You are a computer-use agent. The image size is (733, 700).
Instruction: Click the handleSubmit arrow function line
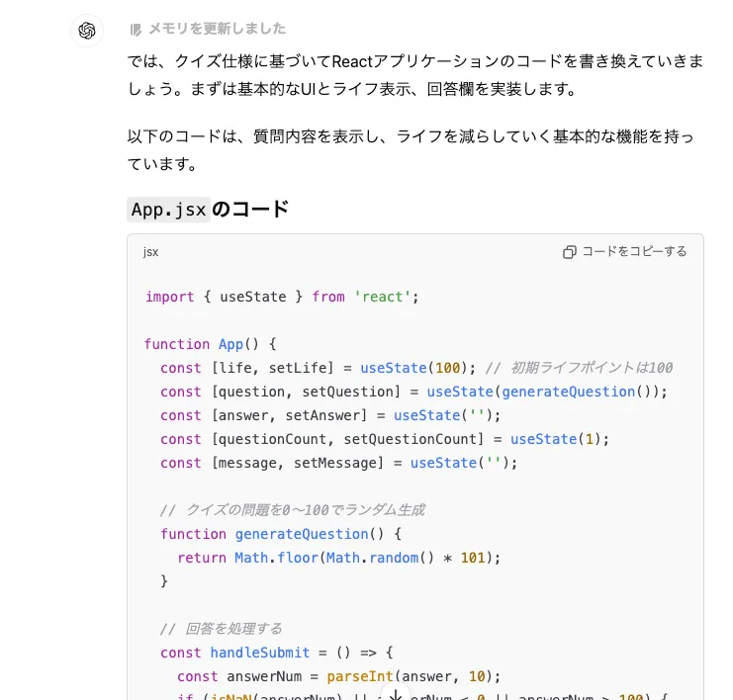click(277, 653)
